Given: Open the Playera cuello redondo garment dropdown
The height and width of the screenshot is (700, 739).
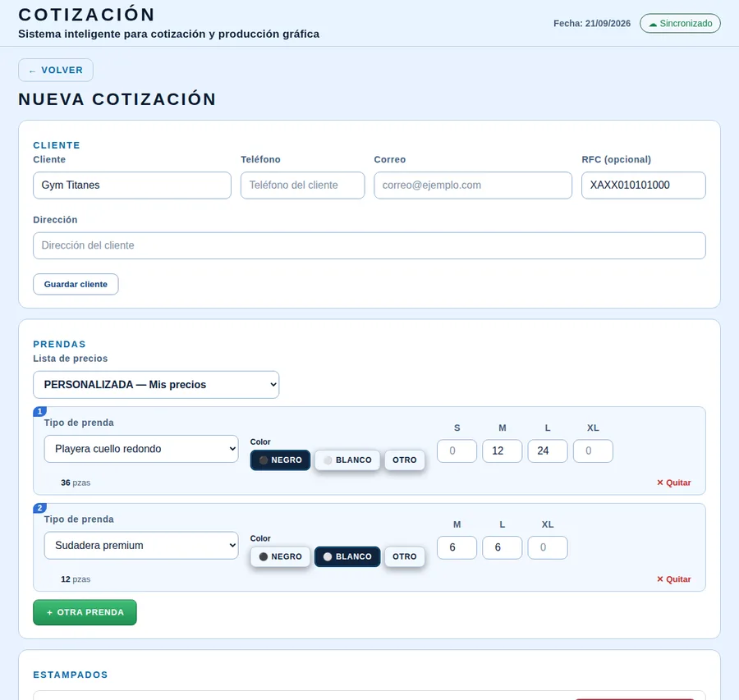Looking at the screenshot, I should (141, 449).
